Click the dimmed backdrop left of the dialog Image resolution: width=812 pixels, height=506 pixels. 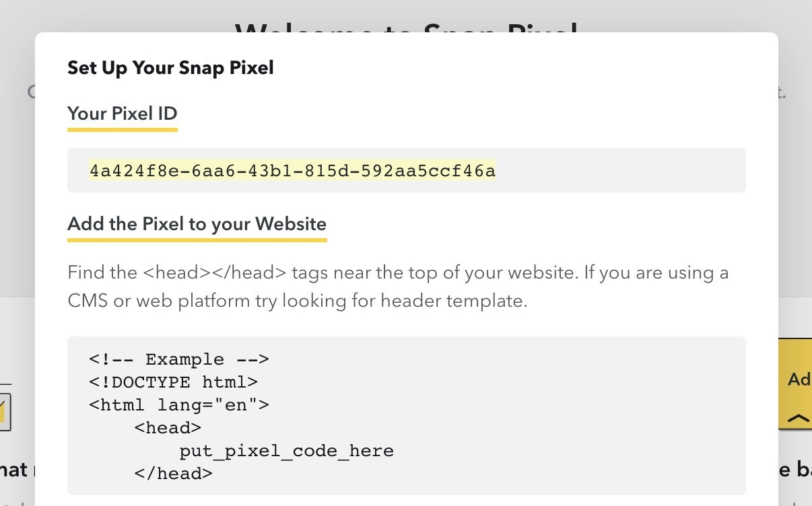point(17,202)
